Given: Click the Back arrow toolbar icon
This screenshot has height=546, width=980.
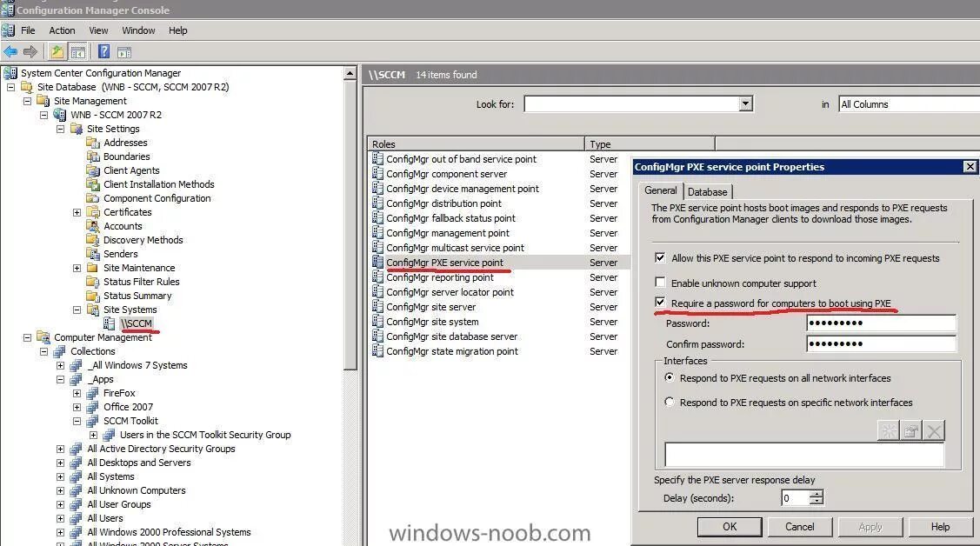Looking at the screenshot, I should point(10,52).
